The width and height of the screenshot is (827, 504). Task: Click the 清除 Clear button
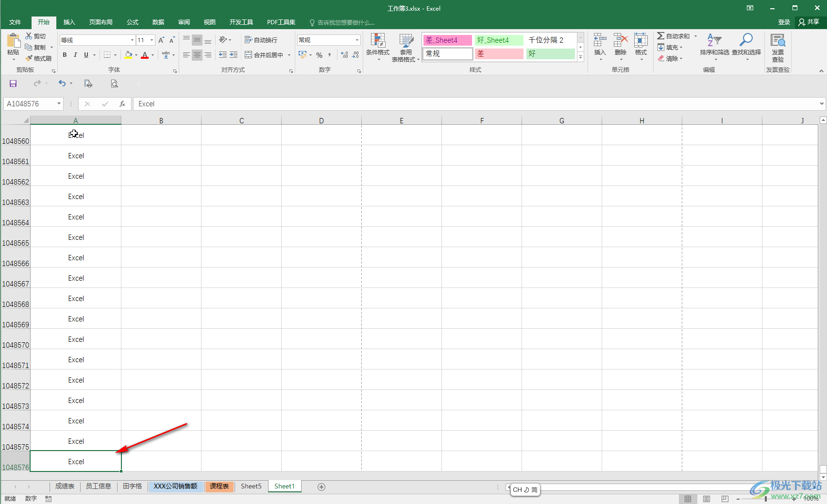click(x=670, y=58)
